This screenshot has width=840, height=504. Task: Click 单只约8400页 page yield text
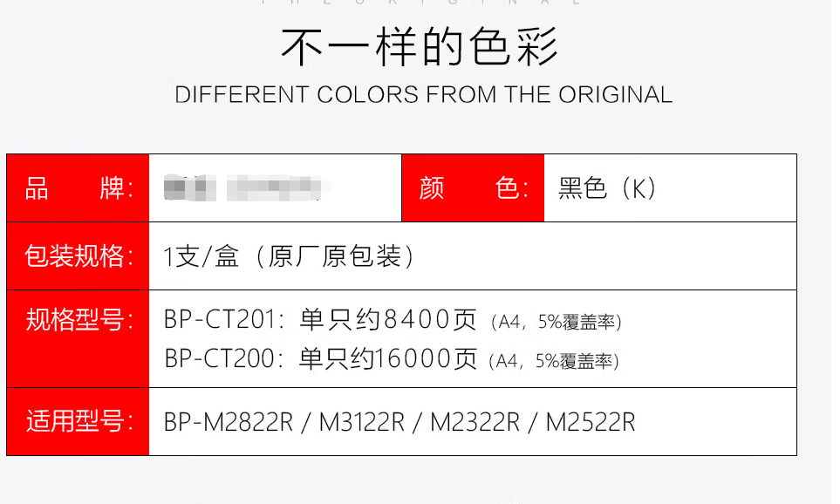click(388, 320)
